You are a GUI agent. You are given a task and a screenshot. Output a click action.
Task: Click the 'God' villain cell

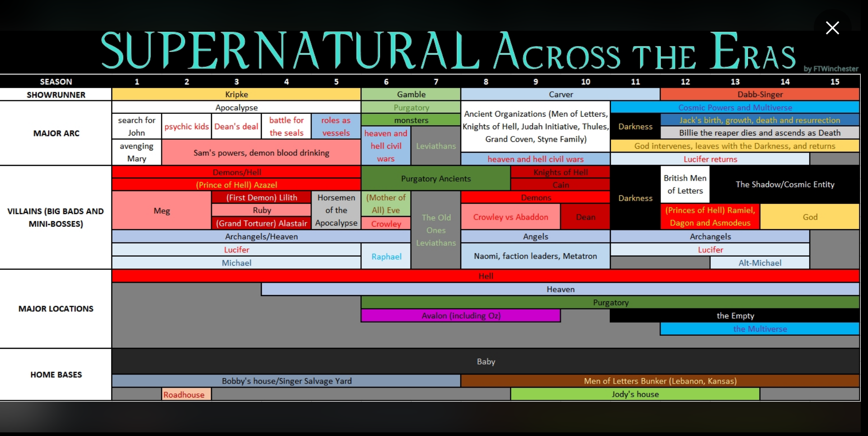[810, 217]
